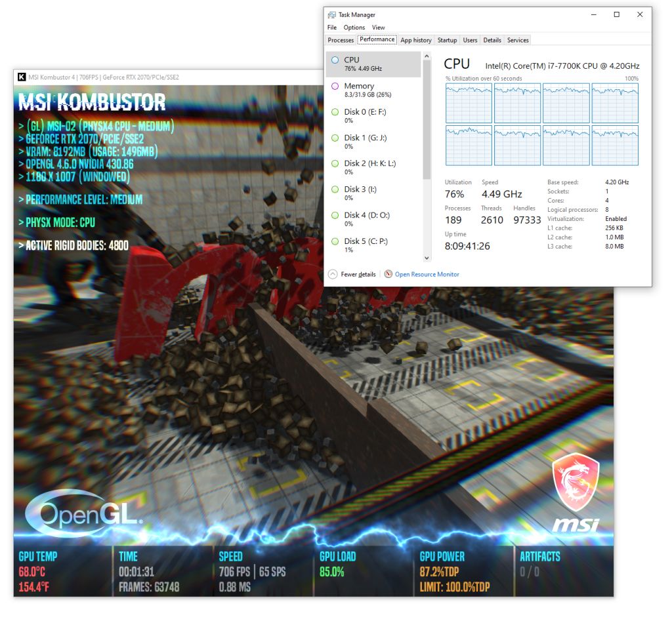The image size is (672, 621).
Task: Click the blue CPU ring icon
Action: [335, 60]
